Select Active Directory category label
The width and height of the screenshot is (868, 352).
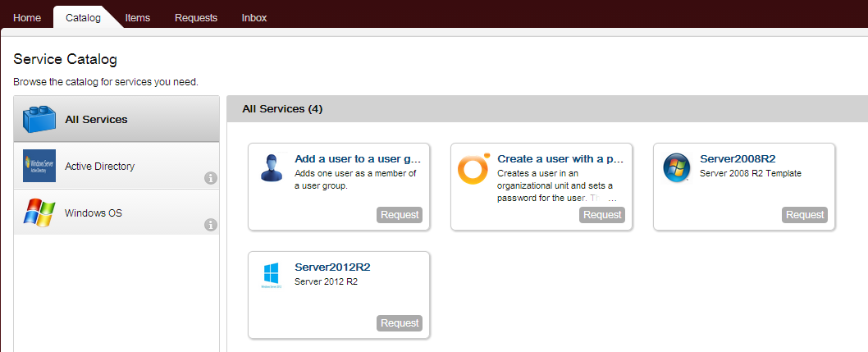pyautogui.click(x=100, y=167)
